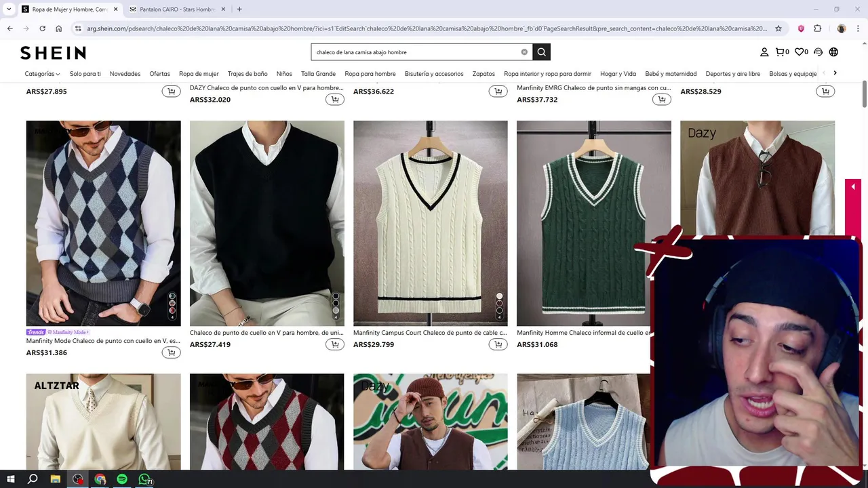Add ARS$31.386 argyle vest to cart
This screenshot has height=488, width=868.
tap(171, 352)
